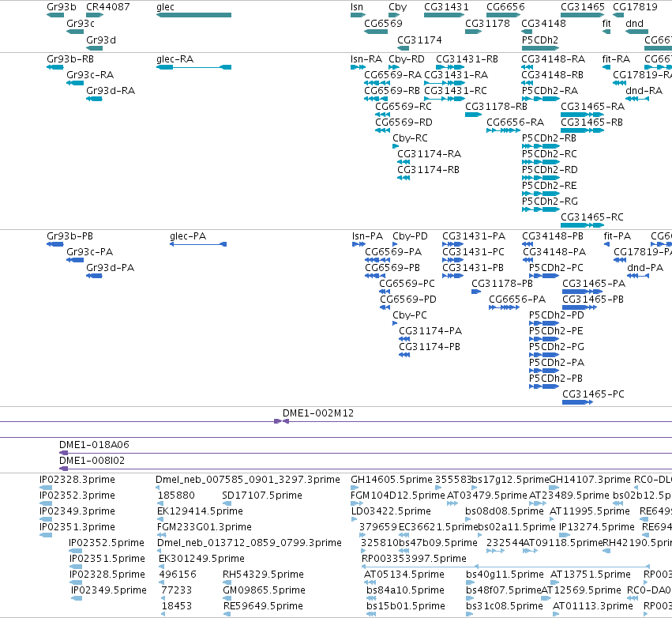The width and height of the screenshot is (672, 618).
Task: Select the Gr93d gene label
Action: point(101,40)
